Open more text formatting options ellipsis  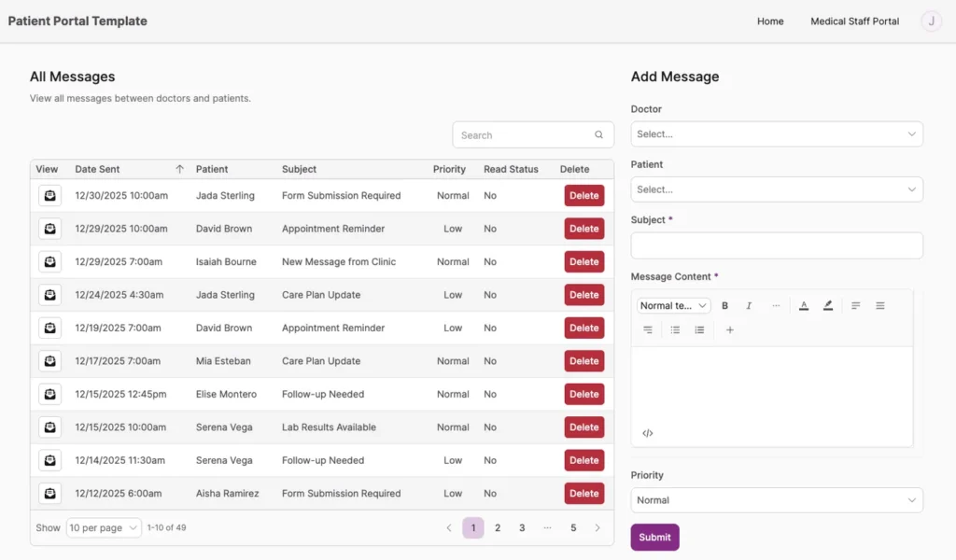(775, 305)
